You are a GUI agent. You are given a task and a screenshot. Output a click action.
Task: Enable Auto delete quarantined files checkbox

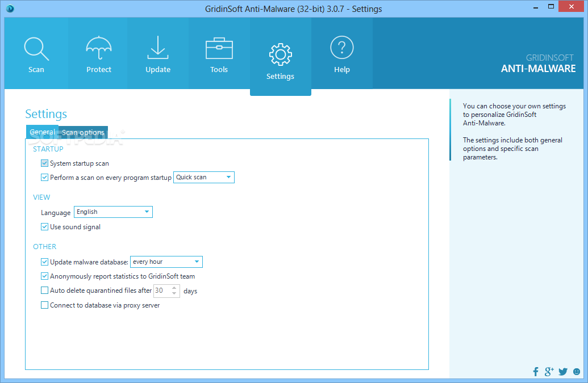(x=45, y=291)
